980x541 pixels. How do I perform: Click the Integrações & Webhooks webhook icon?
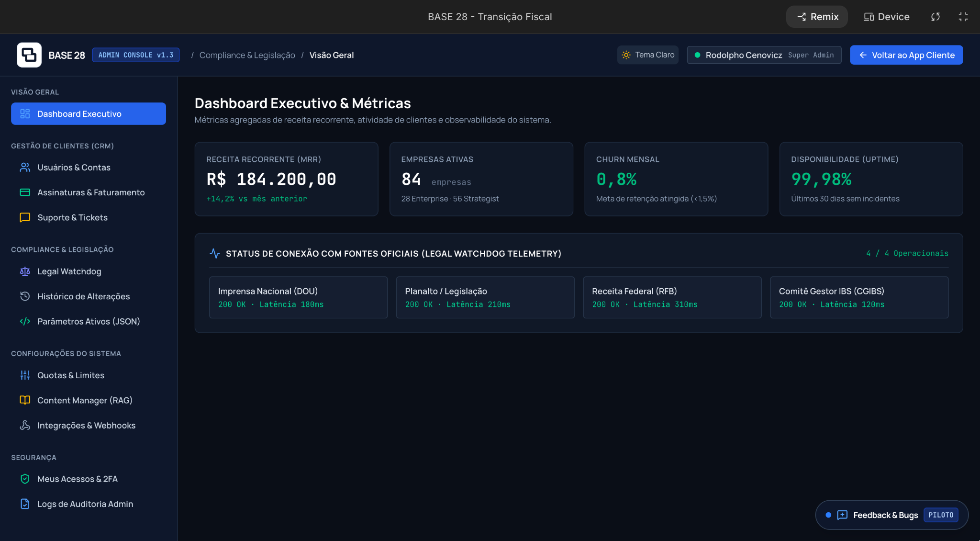point(25,425)
